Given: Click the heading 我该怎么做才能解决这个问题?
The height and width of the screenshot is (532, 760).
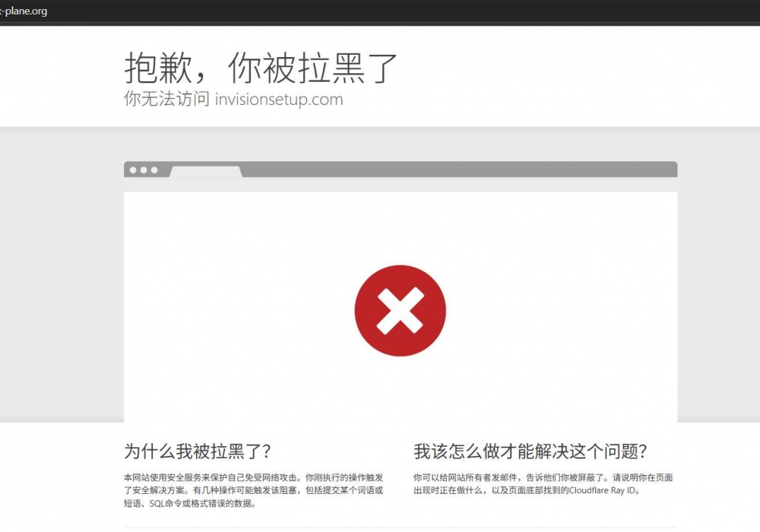Looking at the screenshot, I should click(530, 451).
